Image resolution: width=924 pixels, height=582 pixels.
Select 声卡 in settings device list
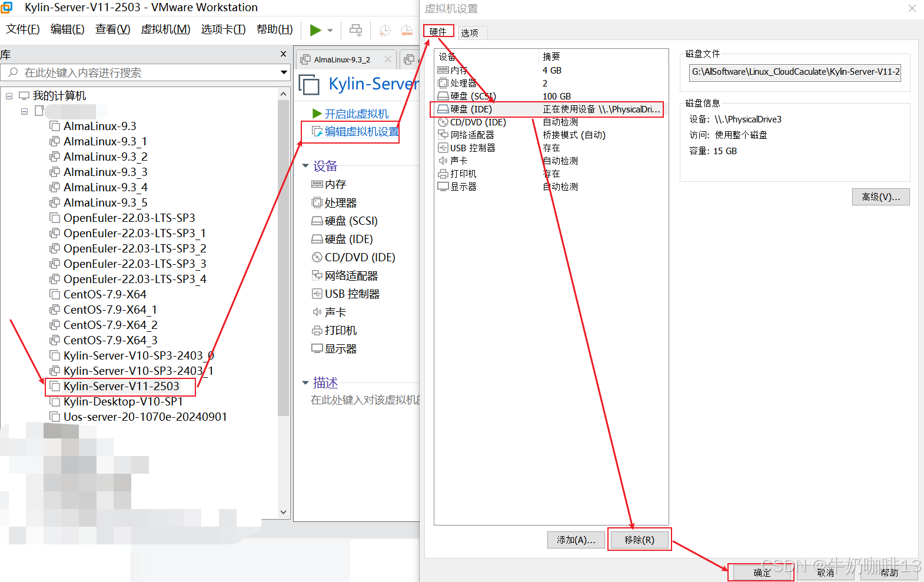click(551, 161)
